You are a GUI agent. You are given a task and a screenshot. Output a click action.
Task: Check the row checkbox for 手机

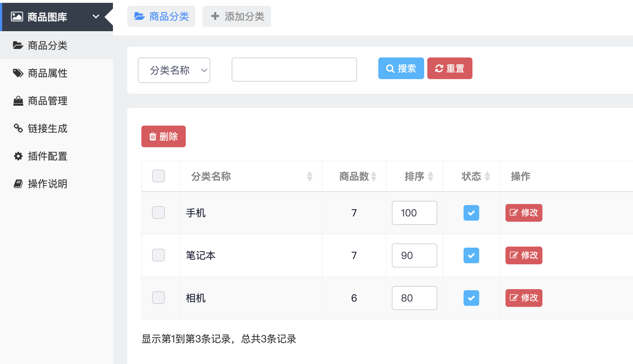[x=158, y=213]
